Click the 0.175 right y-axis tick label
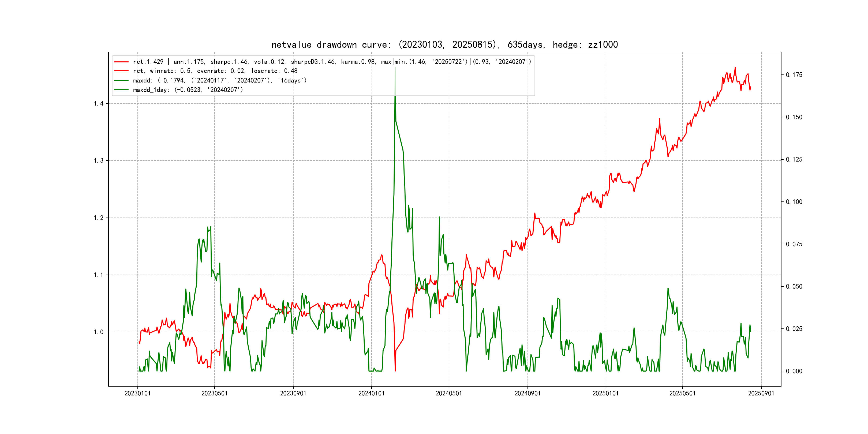868x434 pixels. point(794,75)
